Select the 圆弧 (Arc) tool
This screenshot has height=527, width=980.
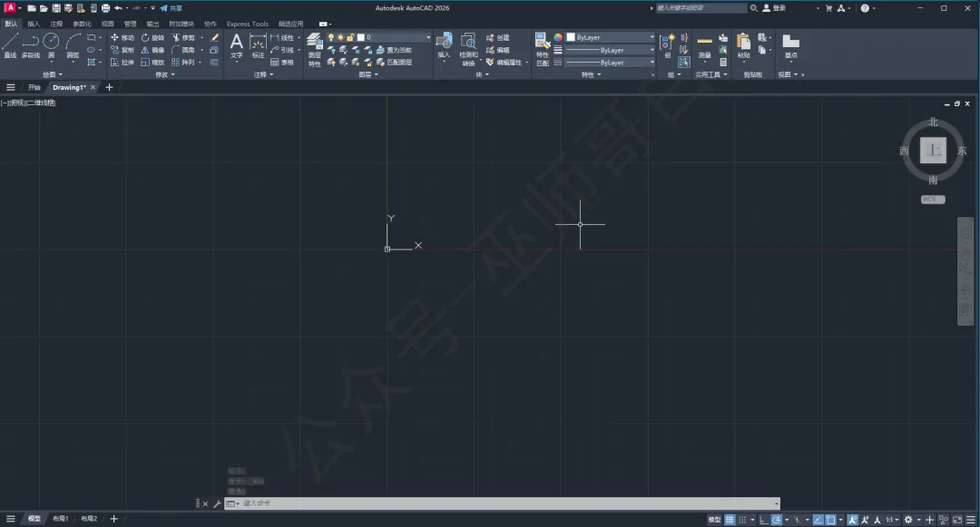(x=73, y=46)
